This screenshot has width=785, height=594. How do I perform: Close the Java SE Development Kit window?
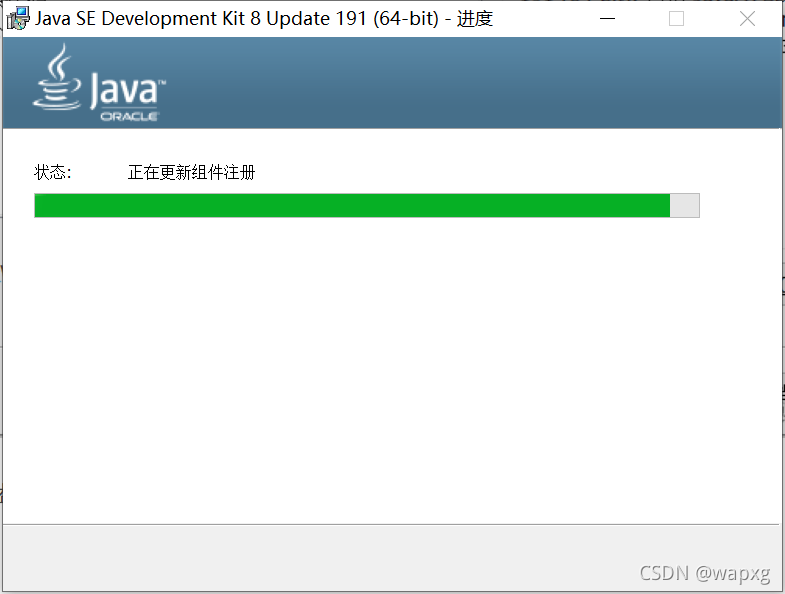(x=747, y=19)
